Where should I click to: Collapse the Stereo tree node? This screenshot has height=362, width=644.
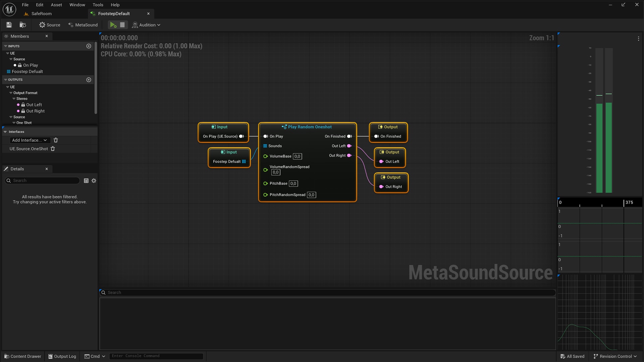click(x=14, y=99)
